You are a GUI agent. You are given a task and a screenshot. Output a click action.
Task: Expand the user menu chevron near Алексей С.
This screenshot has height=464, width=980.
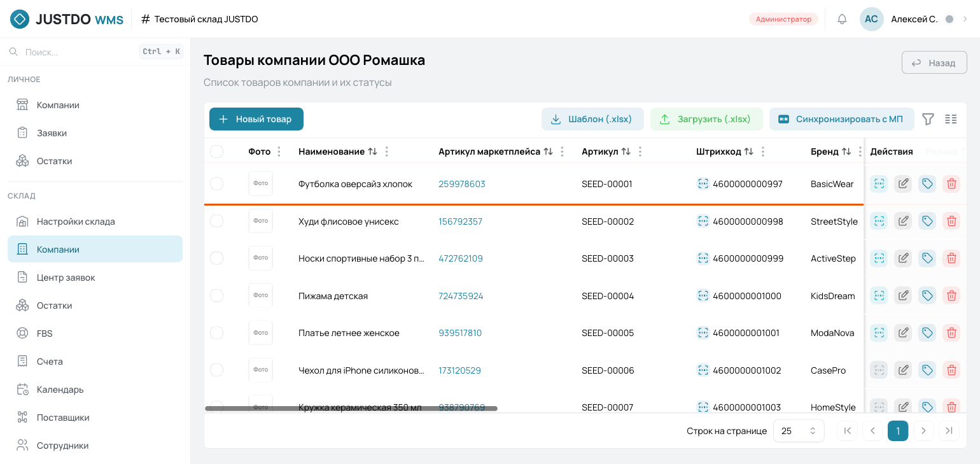tap(965, 19)
